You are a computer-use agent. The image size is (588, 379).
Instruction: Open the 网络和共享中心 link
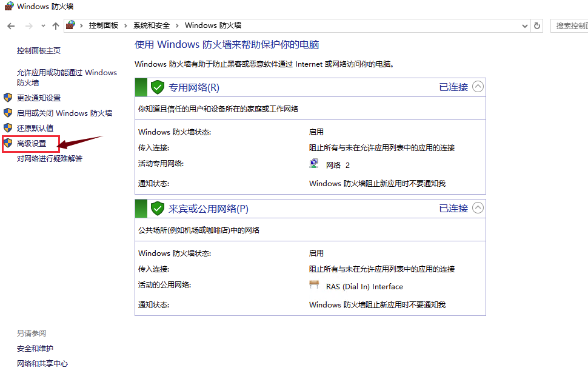(x=42, y=363)
